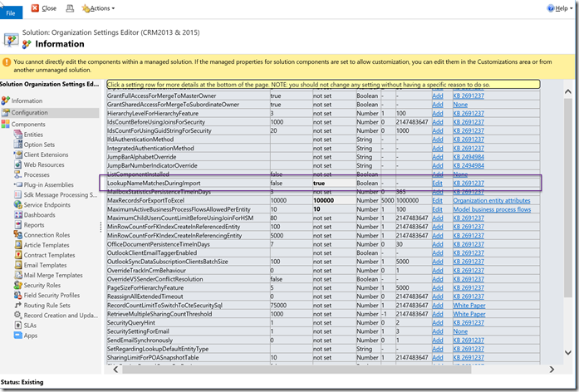Image resolution: width=579 pixels, height=392 pixels.
Task: Click the Field Security Profiles icon
Action: [x=17, y=295]
